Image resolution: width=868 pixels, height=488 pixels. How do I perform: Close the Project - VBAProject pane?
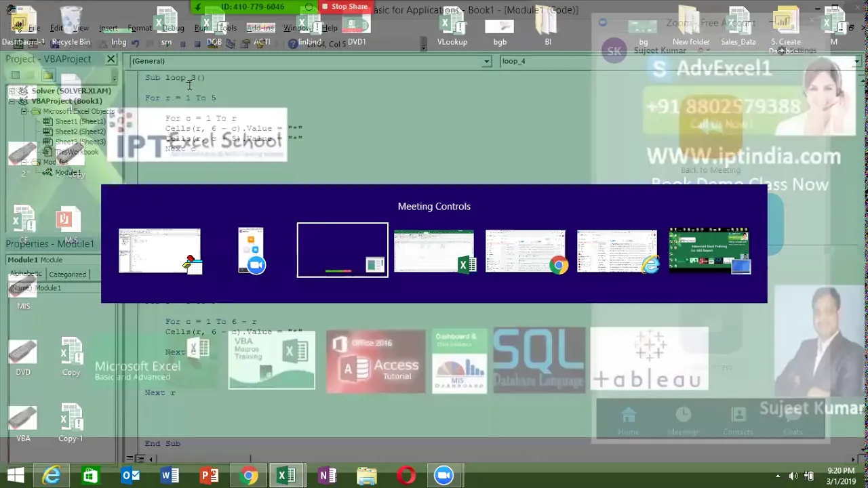111,59
